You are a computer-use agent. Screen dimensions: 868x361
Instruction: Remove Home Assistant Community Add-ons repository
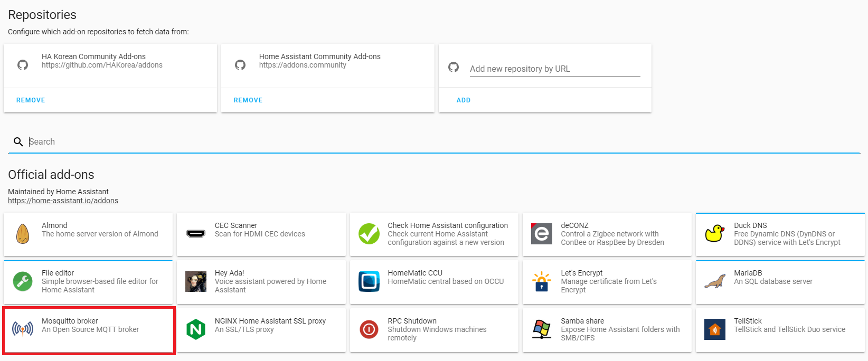click(248, 100)
